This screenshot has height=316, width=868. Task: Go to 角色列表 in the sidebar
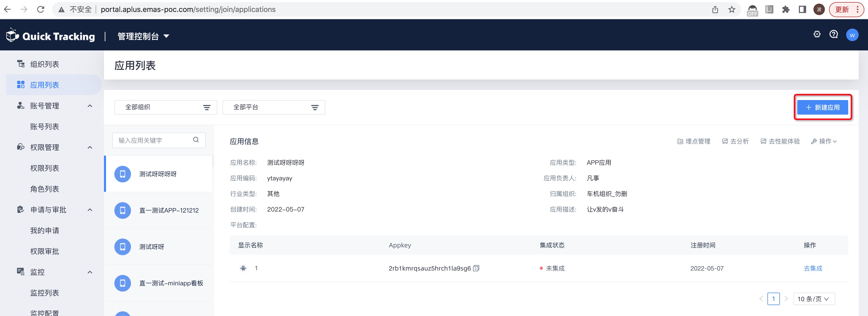(44, 189)
